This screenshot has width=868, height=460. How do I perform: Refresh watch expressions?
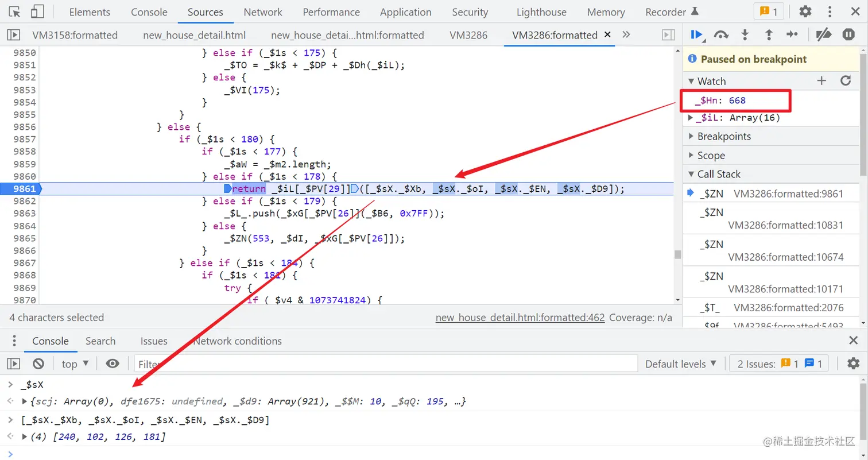coord(846,81)
